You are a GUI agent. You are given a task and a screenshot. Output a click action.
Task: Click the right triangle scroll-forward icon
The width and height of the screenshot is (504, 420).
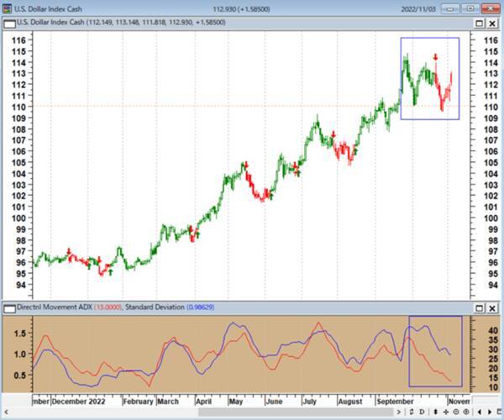(x=490, y=412)
